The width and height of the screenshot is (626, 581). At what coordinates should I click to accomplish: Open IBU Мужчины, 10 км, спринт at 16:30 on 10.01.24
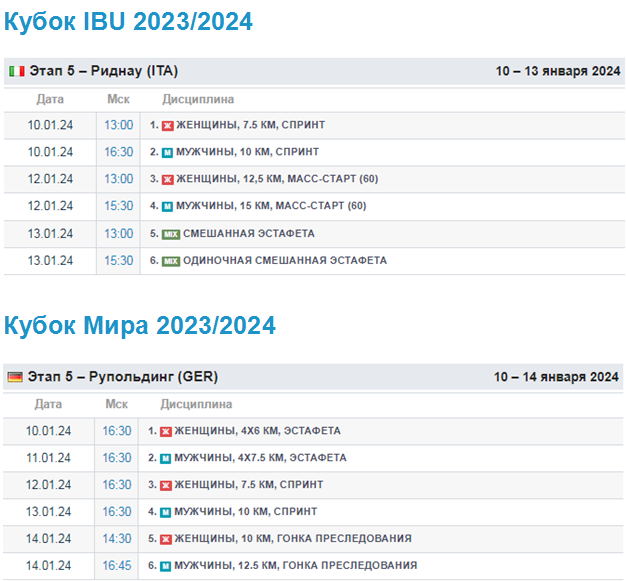click(x=248, y=152)
